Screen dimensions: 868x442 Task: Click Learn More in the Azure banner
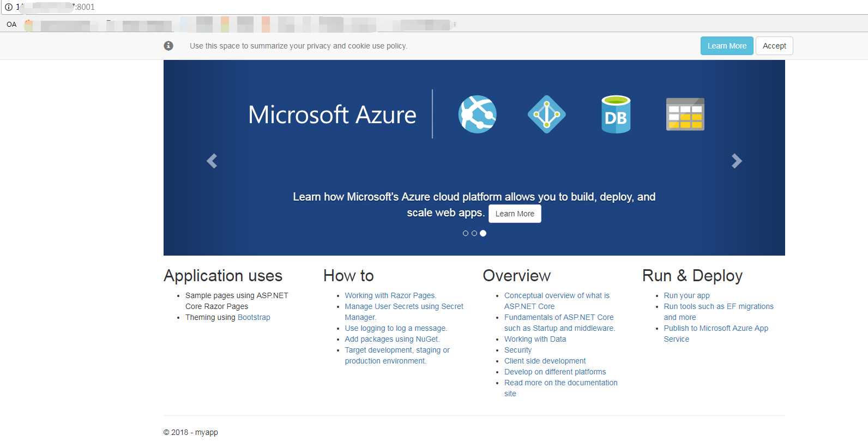pos(515,214)
